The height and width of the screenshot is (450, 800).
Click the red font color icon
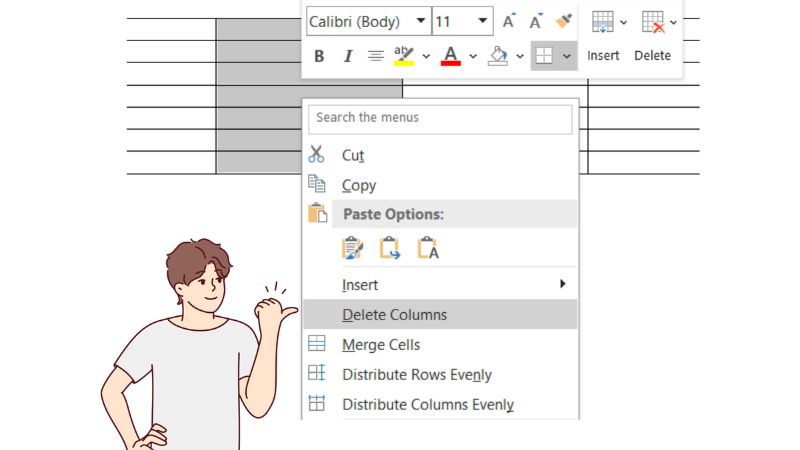451,56
